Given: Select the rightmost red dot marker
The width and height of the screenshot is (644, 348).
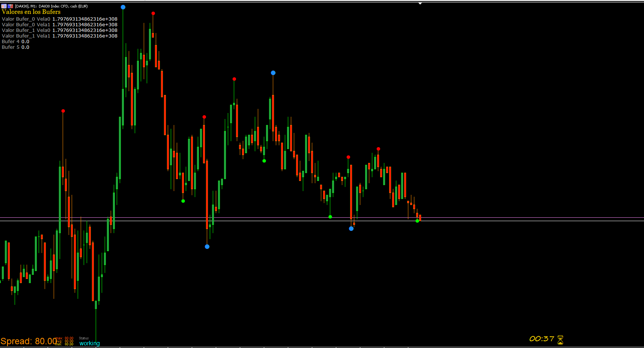Looking at the screenshot, I should coord(378,149).
